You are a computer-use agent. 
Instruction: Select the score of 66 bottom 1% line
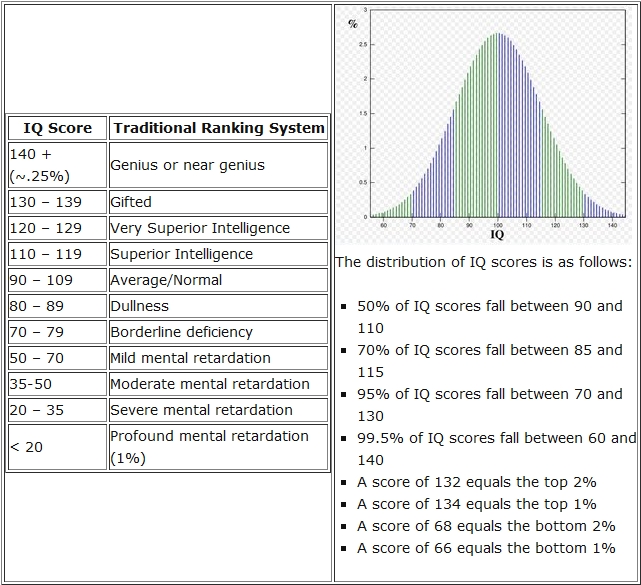tap(486, 548)
